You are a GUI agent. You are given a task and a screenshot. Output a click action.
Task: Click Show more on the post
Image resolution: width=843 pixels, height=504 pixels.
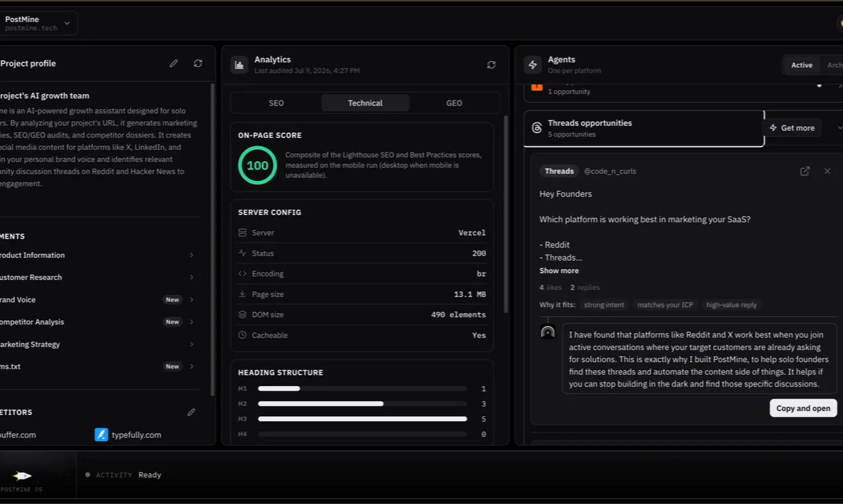click(559, 271)
